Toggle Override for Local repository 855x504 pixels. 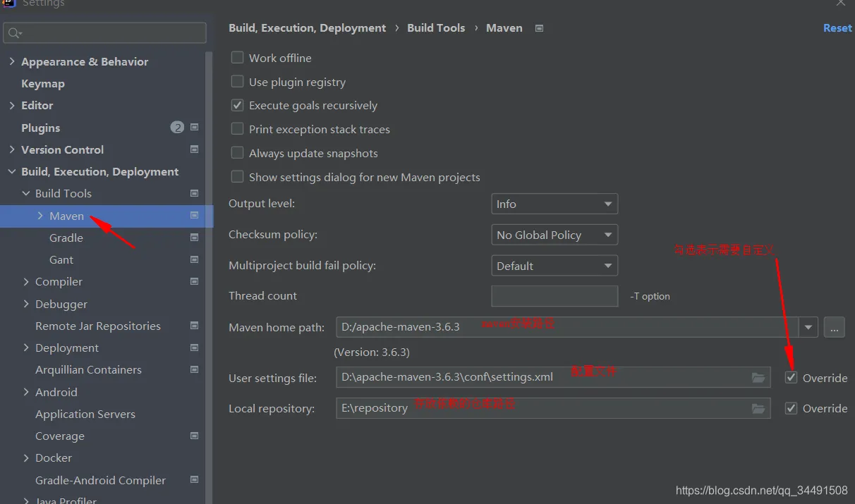[792, 408]
